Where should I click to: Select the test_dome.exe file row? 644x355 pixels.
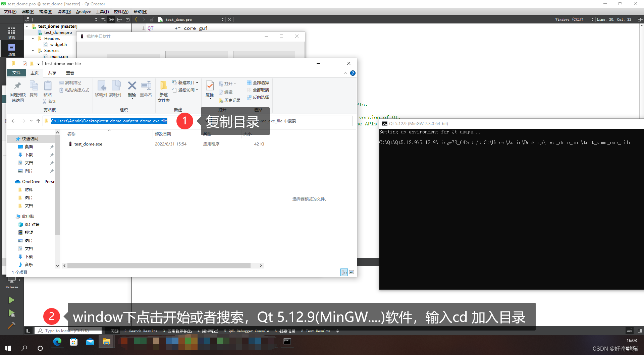pos(166,144)
